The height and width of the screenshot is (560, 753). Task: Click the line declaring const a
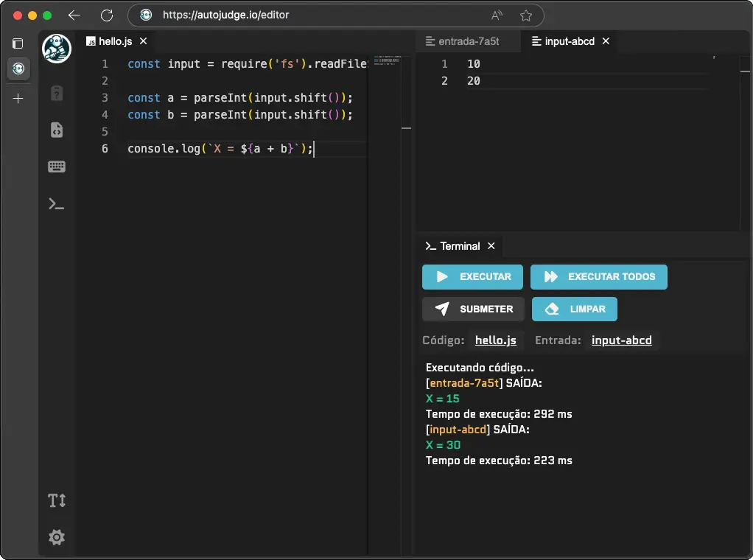239,97
